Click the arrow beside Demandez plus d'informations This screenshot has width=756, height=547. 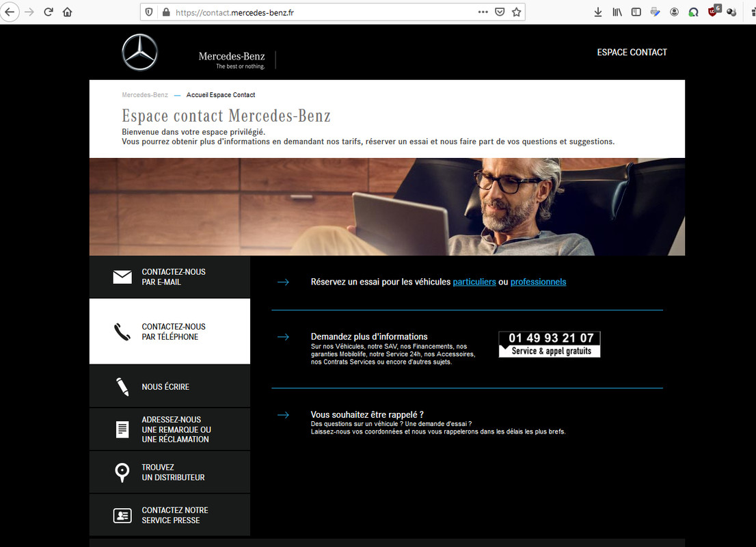[x=284, y=336]
